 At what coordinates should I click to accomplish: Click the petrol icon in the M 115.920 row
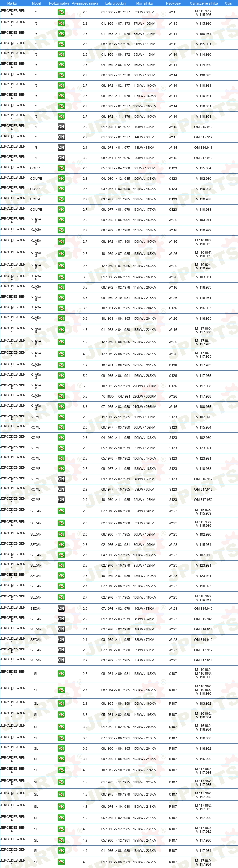(61, 24)
